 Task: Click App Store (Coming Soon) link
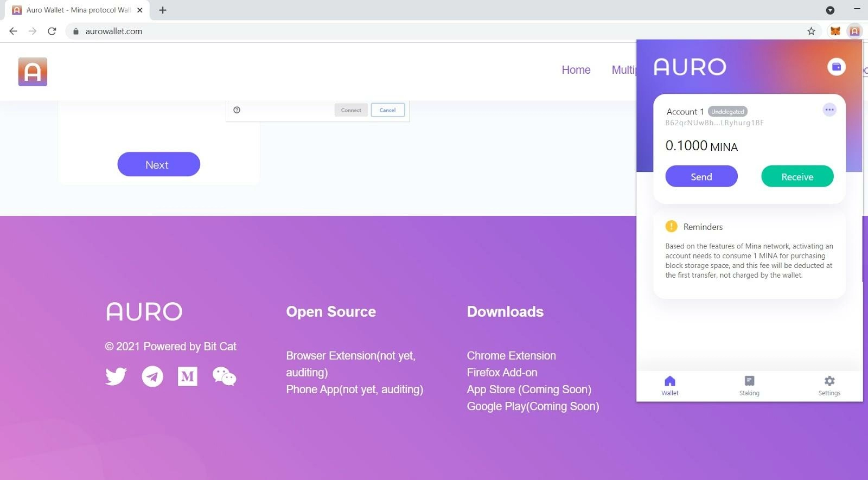[x=529, y=389]
